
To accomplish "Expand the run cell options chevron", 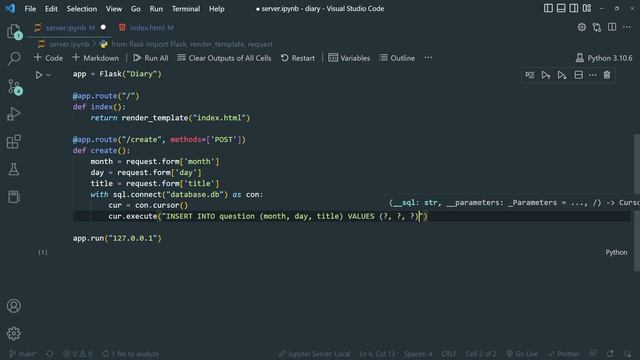I will (x=49, y=75).
